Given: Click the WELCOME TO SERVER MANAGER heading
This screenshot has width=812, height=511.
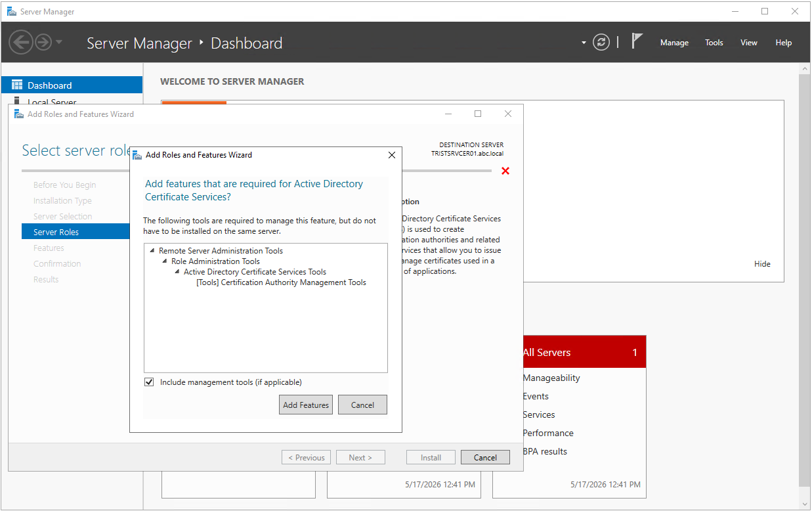Looking at the screenshot, I should 232,81.
